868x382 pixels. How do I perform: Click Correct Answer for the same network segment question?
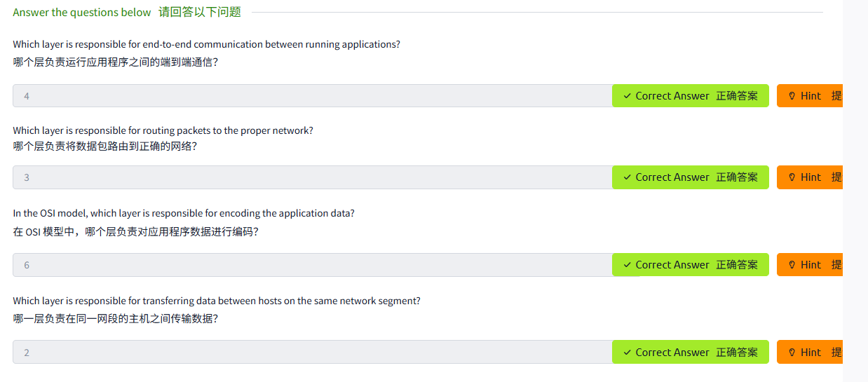point(691,352)
